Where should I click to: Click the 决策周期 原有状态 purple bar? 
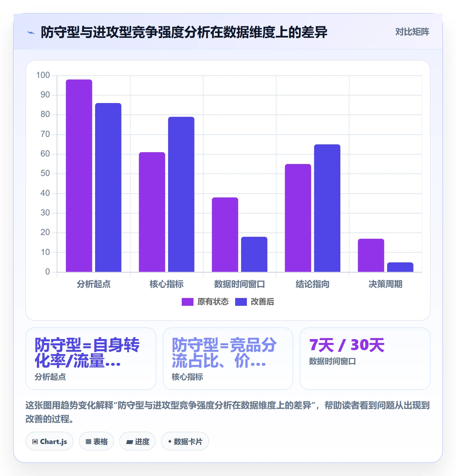[371, 255]
